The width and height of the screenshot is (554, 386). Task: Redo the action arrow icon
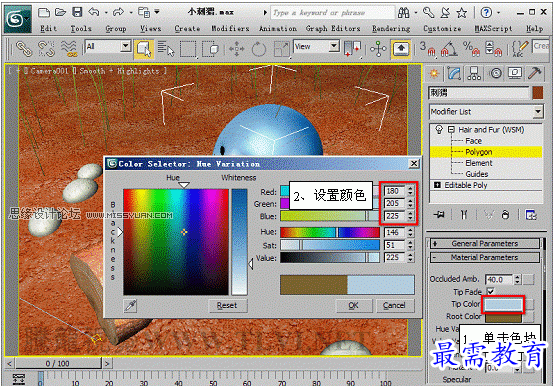coord(118,13)
